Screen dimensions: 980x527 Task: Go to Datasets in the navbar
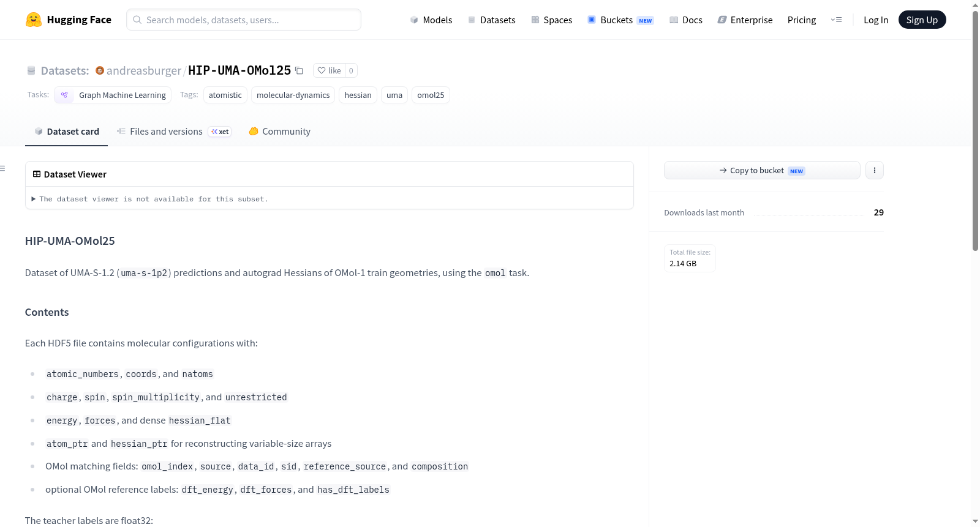(491, 20)
